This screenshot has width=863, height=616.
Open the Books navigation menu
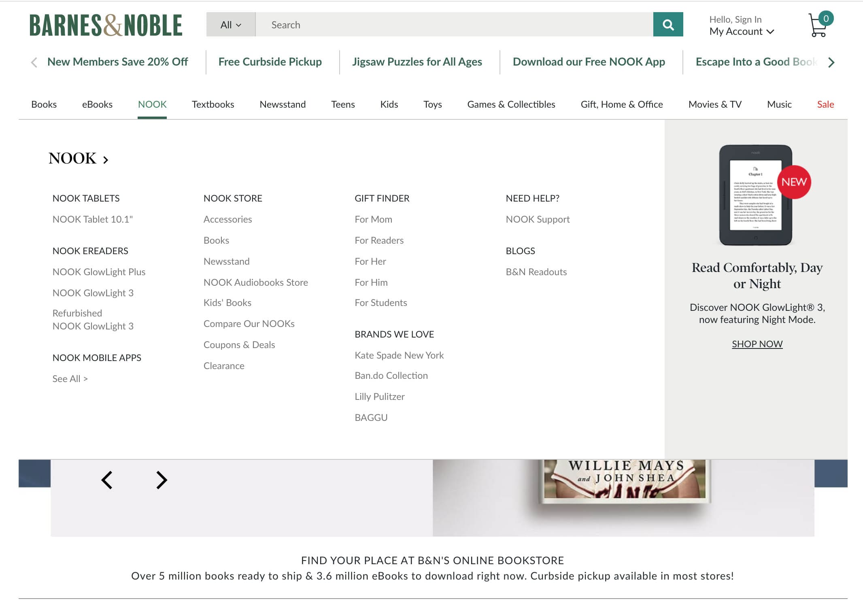[x=44, y=104]
